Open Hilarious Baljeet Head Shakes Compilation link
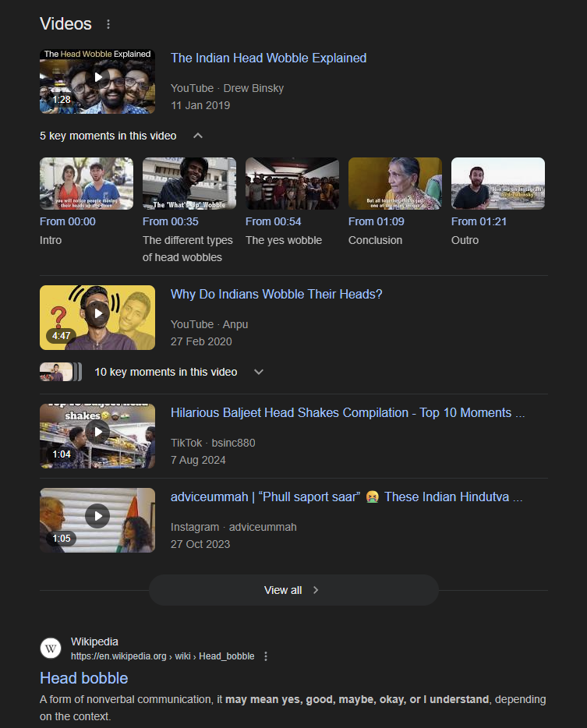The width and height of the screenshot is (587, 728). click(x=348, y=413)
